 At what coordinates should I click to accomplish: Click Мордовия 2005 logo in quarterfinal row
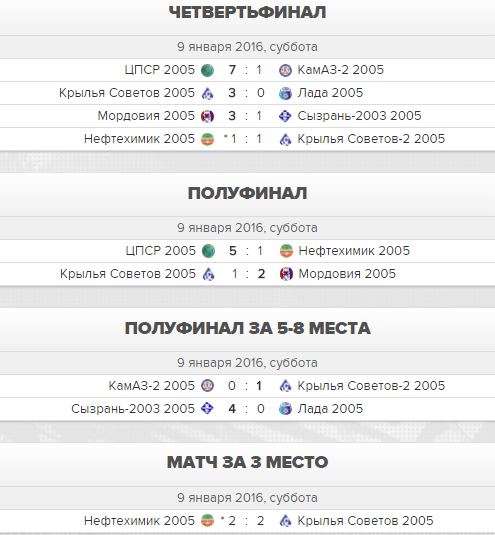(x=207, y=116)
